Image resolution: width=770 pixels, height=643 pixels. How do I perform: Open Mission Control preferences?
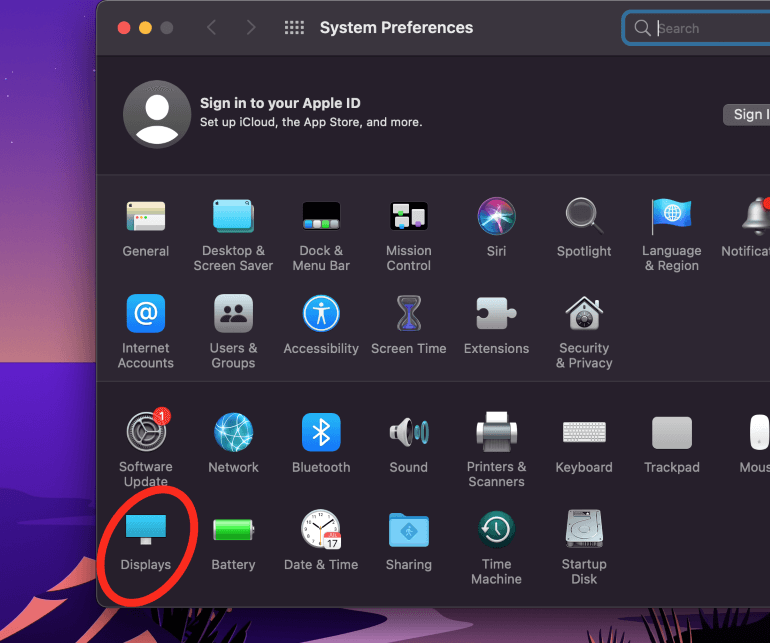click(408, 216)
